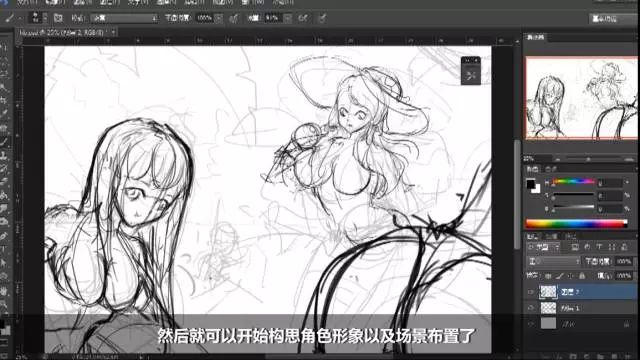Switch to the Swatches tab beside Color
Image resolution: width=640 pixels, height=360 pixels.
point(549,169)
